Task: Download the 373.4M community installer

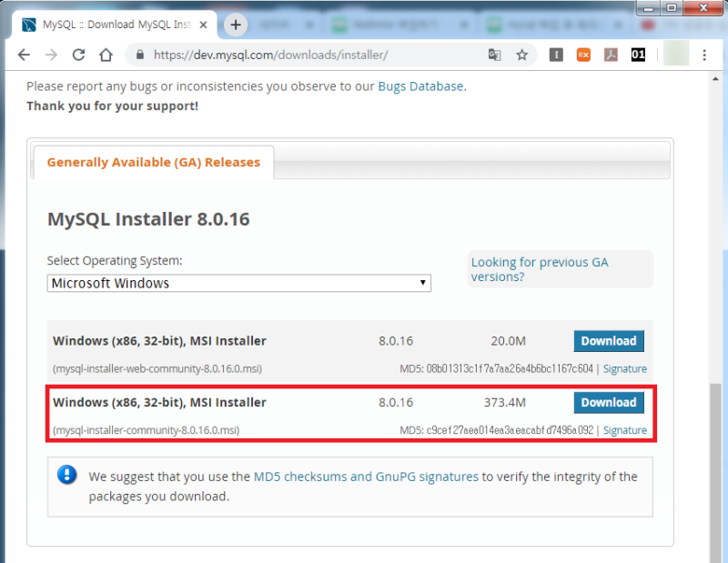Action: click(x=609, y=402)
